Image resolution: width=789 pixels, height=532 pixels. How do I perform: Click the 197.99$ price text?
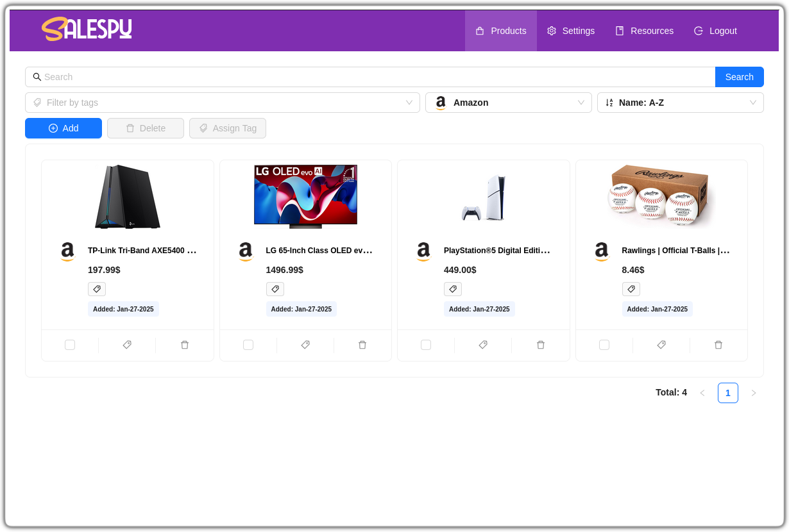click(x=104, y=270)
